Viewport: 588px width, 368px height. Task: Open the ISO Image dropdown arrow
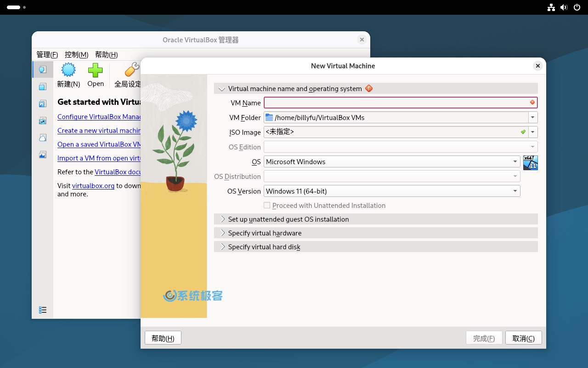[x=533, y=132]
